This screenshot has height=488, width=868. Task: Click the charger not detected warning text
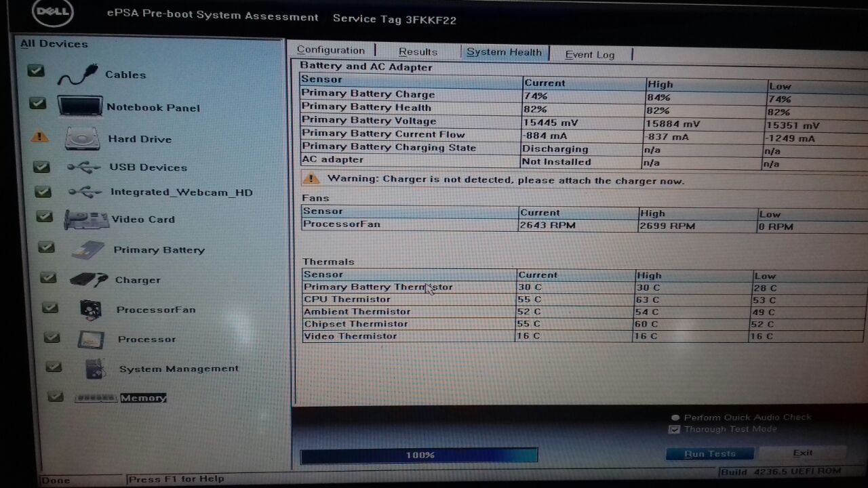506,180
